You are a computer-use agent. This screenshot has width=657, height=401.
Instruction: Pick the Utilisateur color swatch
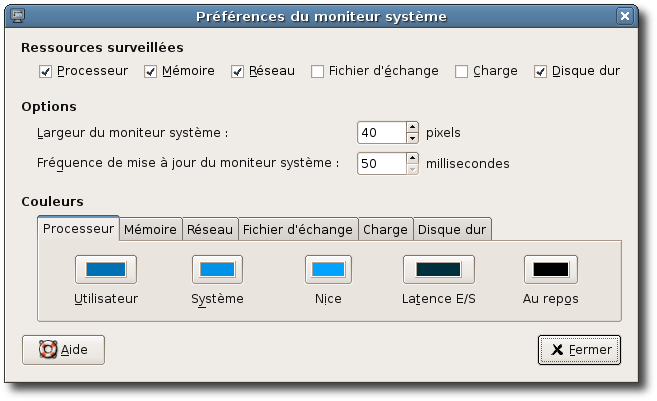pos(106,269)
